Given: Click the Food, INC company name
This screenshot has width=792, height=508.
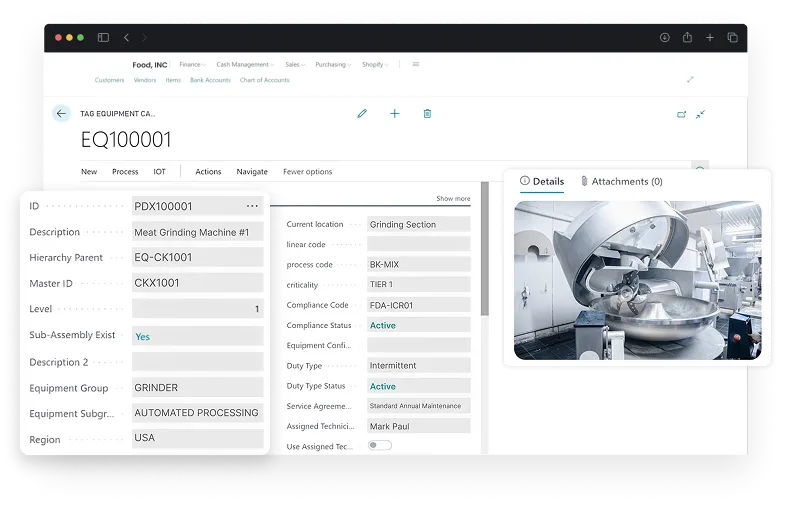Looking at the screenshot, I should click(150, 65).
